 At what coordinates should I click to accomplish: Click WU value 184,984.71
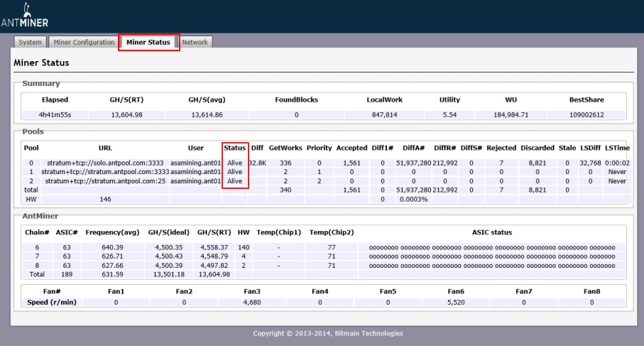coord(511,115)
